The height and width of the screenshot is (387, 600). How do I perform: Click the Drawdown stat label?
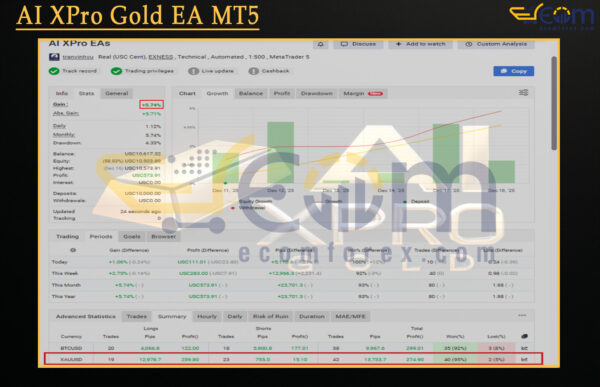pyautogui.click(x=67, y=143)
